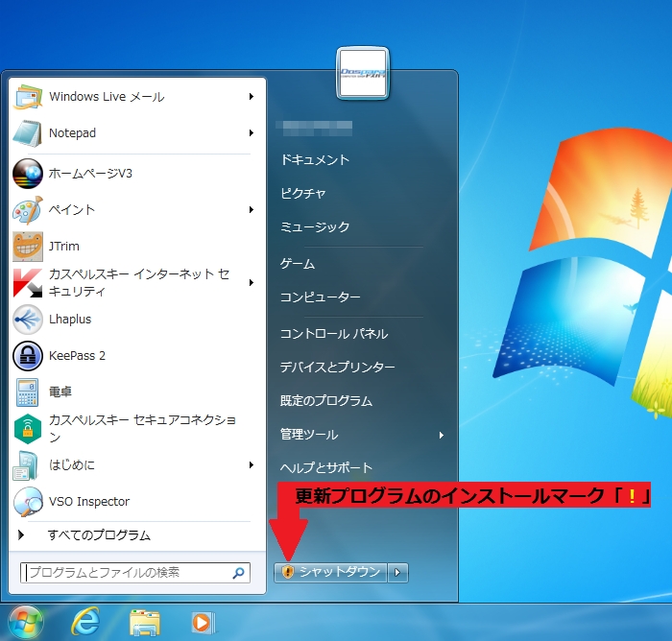Click the search magnifier icon
Screen dimensions: 672x641
[x=238, y=573]
